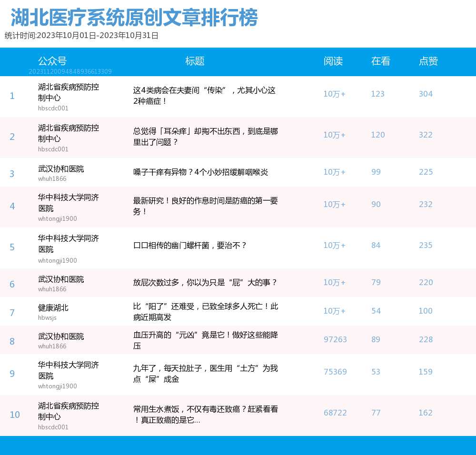Viewport: 476px width, 455px height.
Task: Click the read count 97263
Action: [335, 340]
